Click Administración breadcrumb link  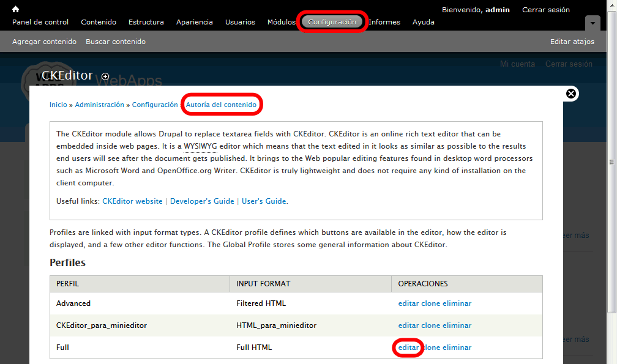pos(100,105)
